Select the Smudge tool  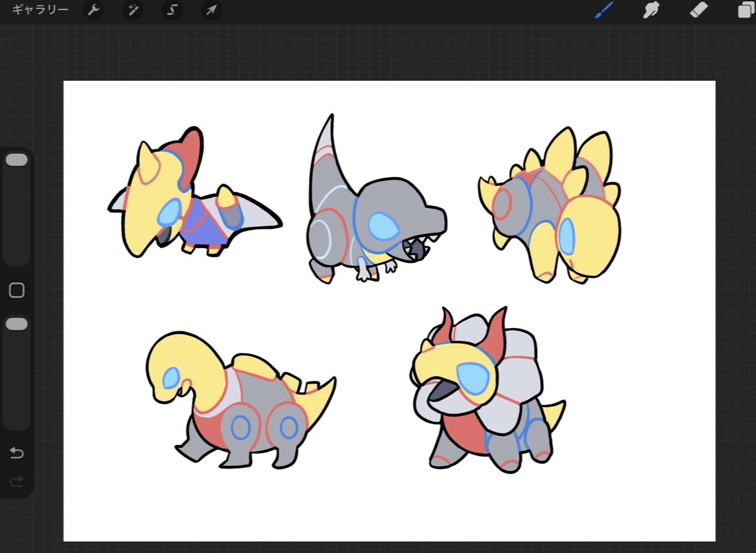(x=651, y=10)
